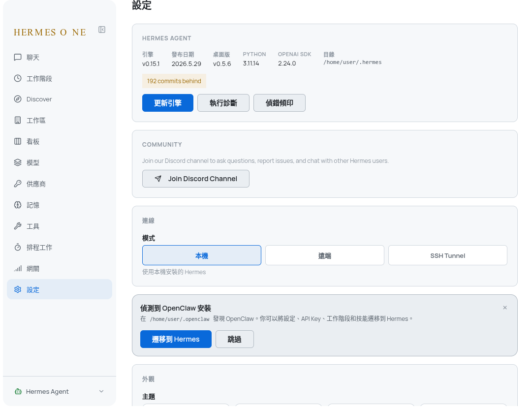The image size is (532, 410).
Task: Click the timer icon beside 排程工作
Action: 18,248
